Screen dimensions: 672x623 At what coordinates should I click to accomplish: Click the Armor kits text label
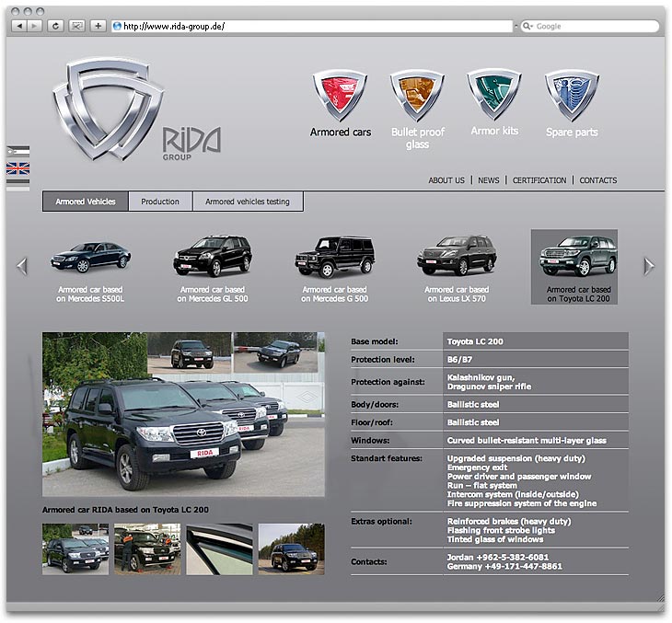[x=494, y=131]
